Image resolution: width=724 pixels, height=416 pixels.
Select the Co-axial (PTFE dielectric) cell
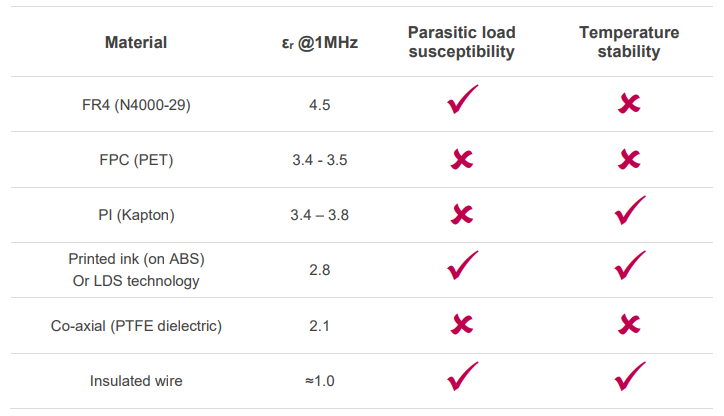click(136, 326)
